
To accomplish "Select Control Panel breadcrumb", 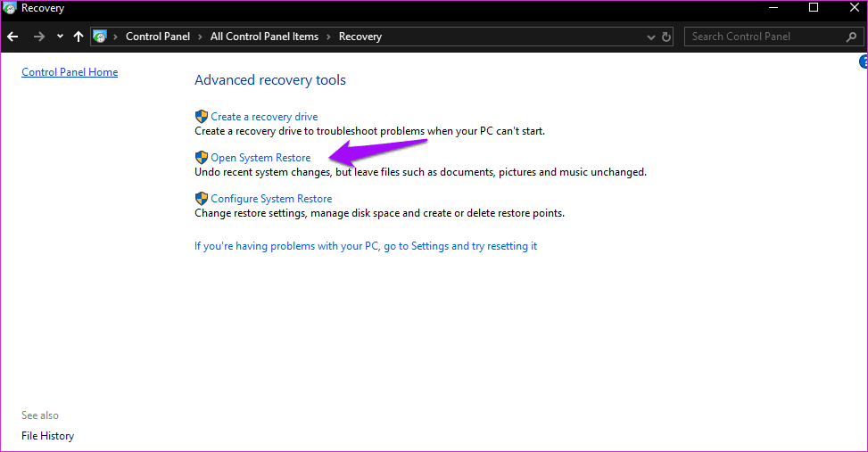I will pos(158,37).
